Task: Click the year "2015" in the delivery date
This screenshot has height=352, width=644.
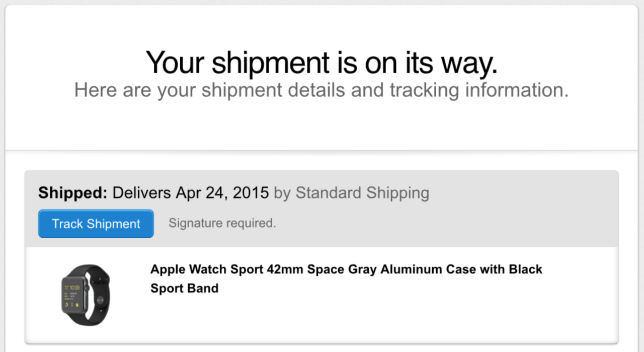Action: [x=251, y=193]
